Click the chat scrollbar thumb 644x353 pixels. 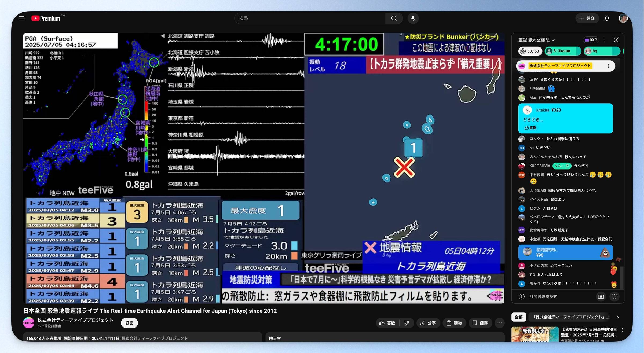(621, 277)
